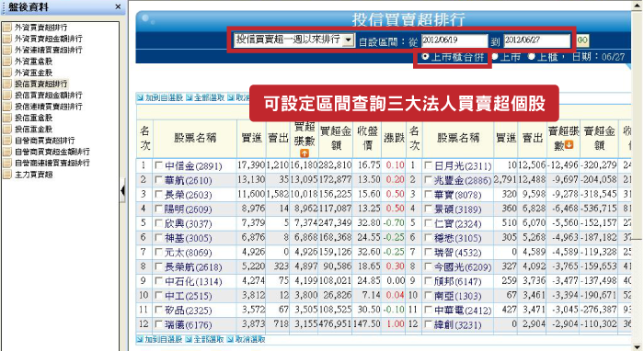Open stock 中華電(2412)

pos(463,311)
